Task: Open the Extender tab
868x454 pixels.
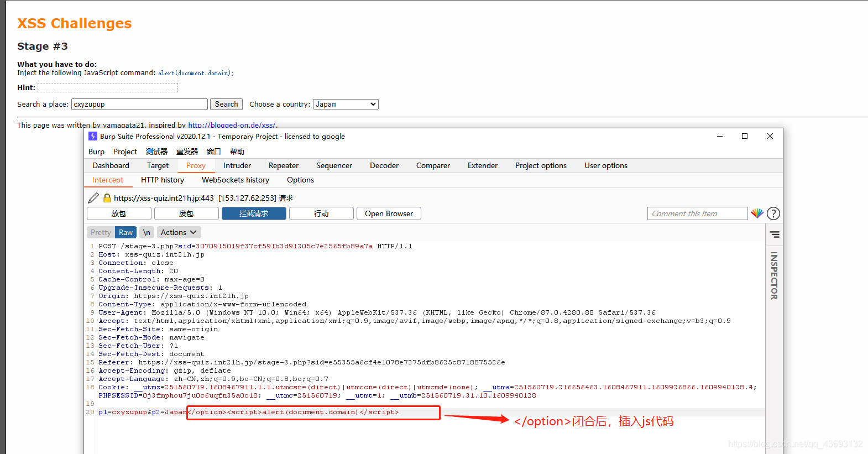Action: (483, 165)
